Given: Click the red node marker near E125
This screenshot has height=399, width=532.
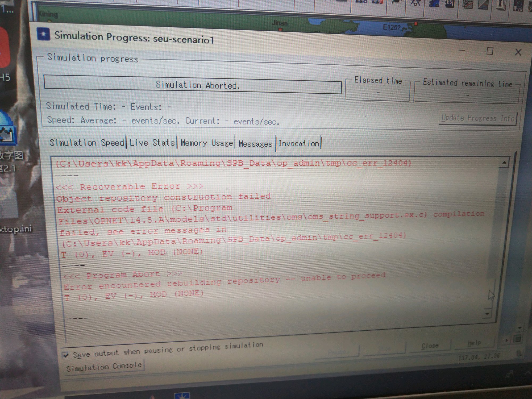Looking at the screenshot, I should [x=416, y=24].
